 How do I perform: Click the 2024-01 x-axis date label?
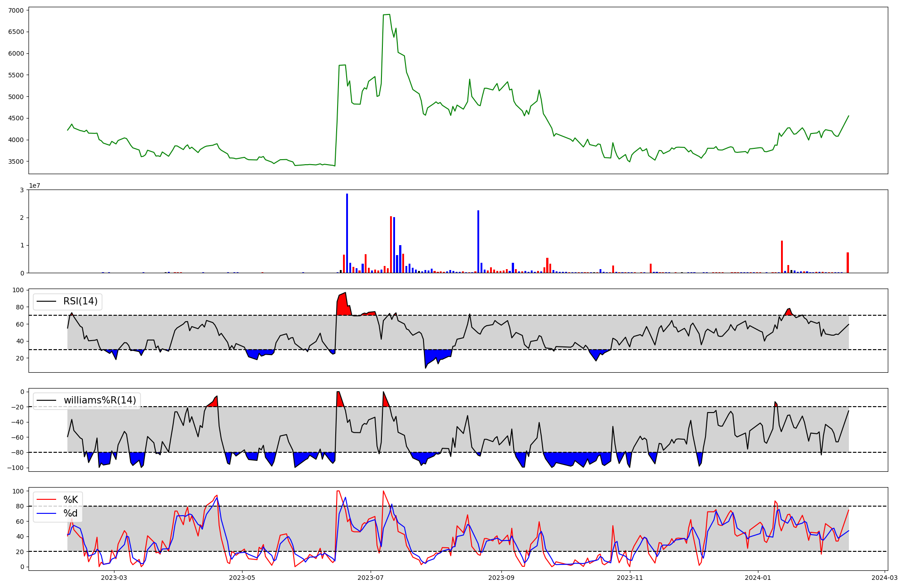point(758,578)
